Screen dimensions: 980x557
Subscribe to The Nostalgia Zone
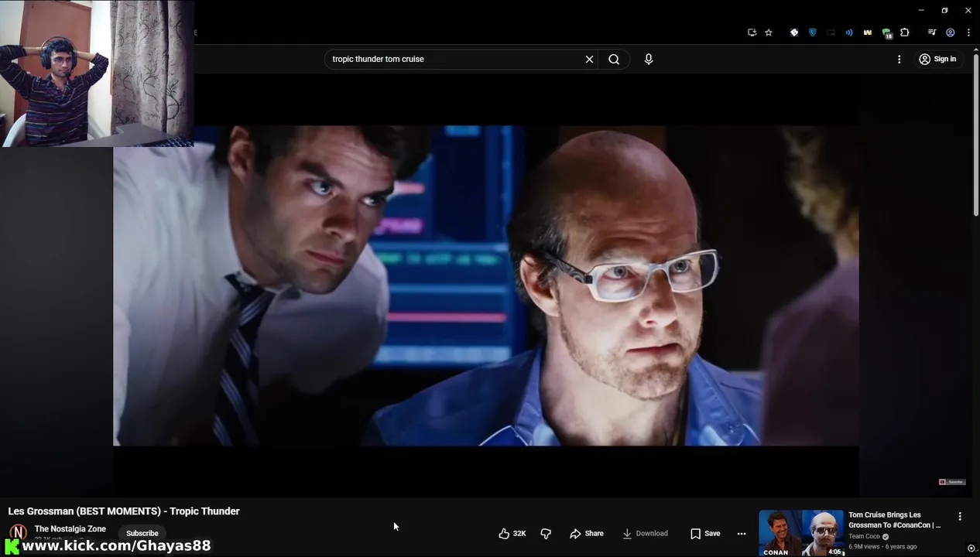coord(142,533)
